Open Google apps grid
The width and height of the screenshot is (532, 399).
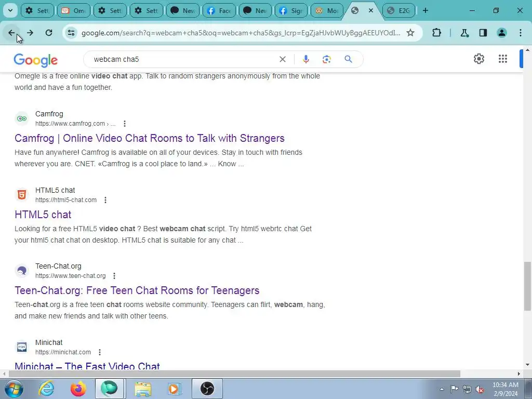click(503, 59)
